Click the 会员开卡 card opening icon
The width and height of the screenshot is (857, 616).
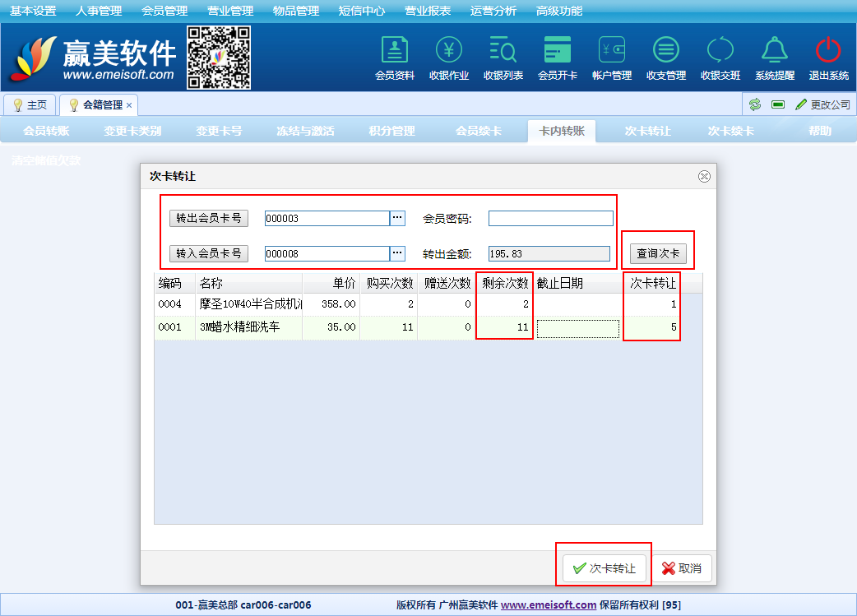(558, 51)
